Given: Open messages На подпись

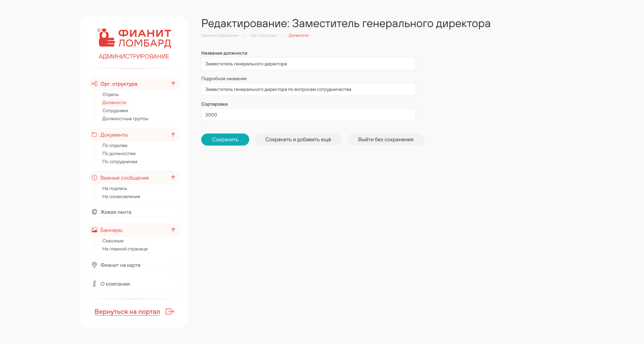Looking at the screenshot, I should 115,188.
